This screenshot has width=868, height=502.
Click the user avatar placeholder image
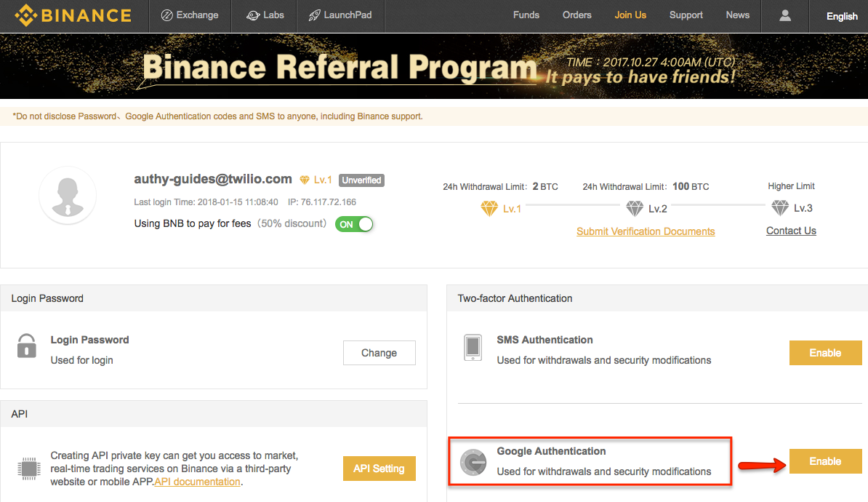tap(68, 196)
